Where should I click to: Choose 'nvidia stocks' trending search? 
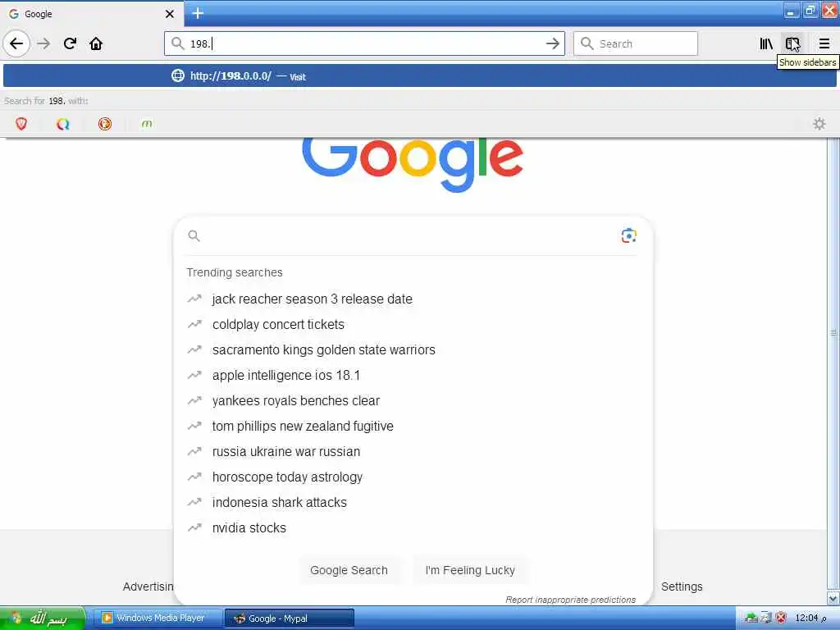click(249, 527)
